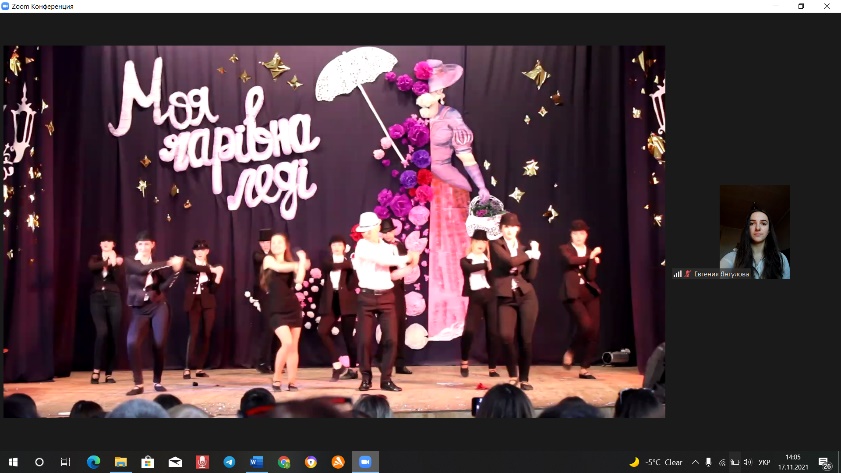Open Microsoft Edge from the taskbar

coord(93,462)
